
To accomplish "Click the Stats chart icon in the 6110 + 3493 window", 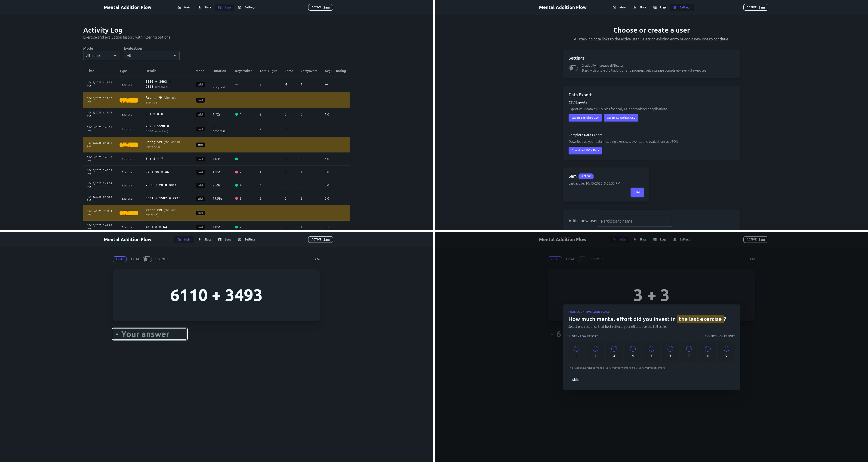I will (x=199, y=240).
